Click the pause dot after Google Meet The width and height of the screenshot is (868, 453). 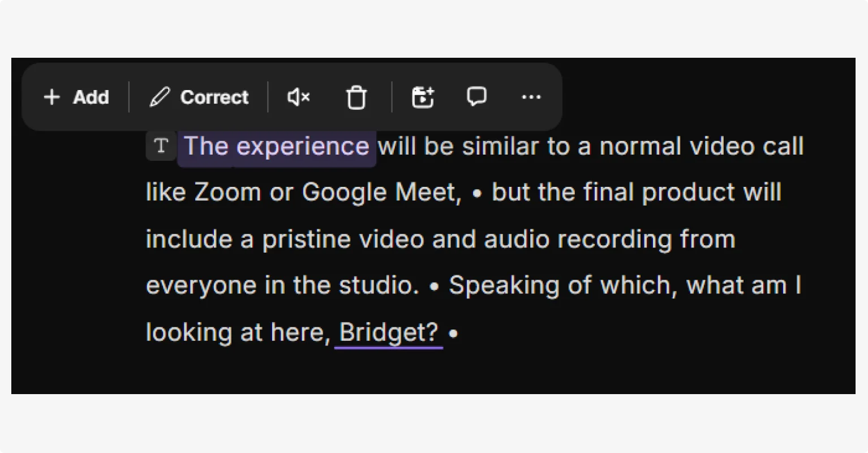click(476, 193)
